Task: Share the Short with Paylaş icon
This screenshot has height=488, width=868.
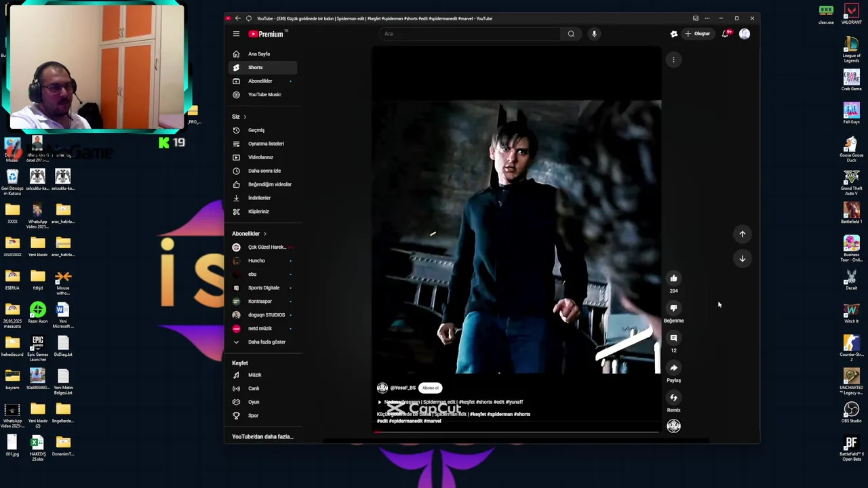Action: coord(673,367)
